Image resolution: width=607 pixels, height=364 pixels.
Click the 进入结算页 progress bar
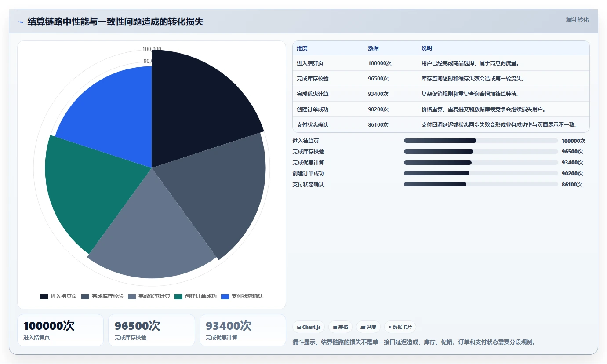coord(481,141)
